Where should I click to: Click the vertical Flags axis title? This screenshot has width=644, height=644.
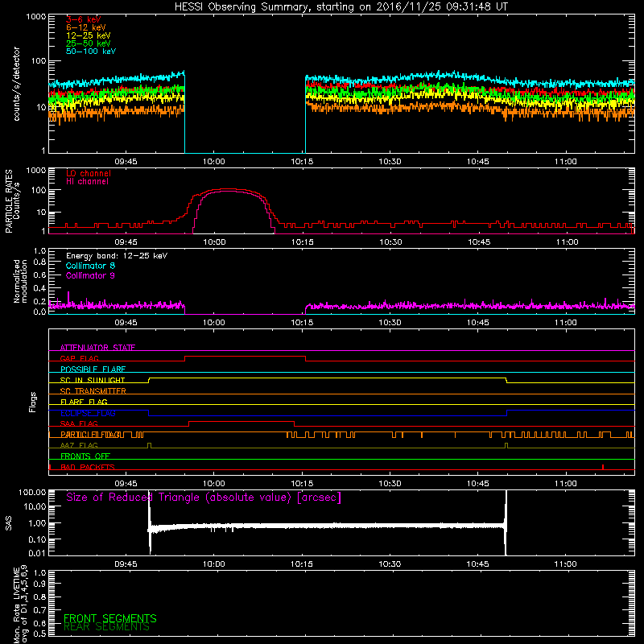pos(32,402)
